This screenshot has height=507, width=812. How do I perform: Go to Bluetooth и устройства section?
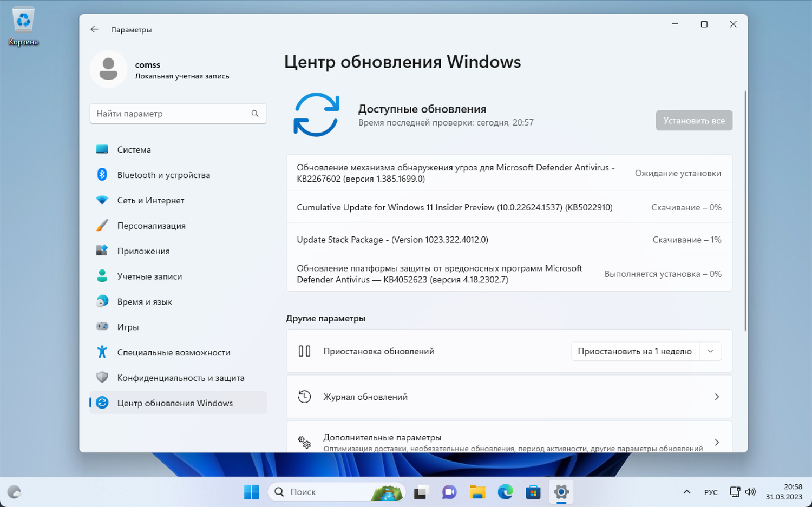(178, 175)
